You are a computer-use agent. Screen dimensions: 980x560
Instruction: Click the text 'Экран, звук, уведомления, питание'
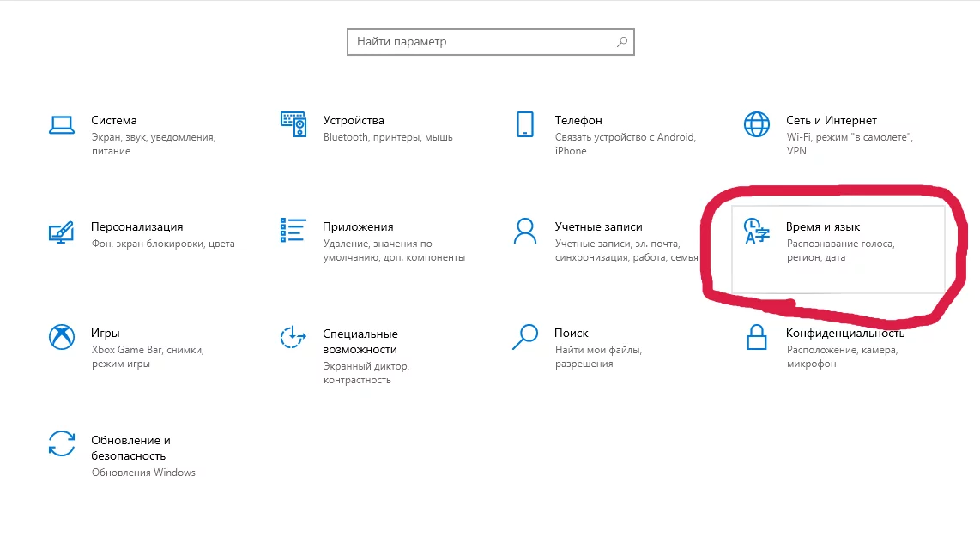153,144
